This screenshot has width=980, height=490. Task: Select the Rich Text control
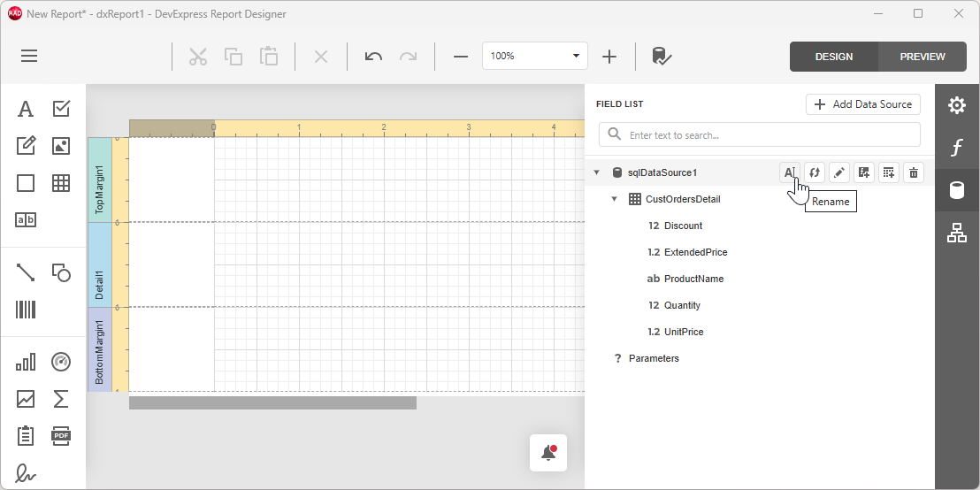25,146
